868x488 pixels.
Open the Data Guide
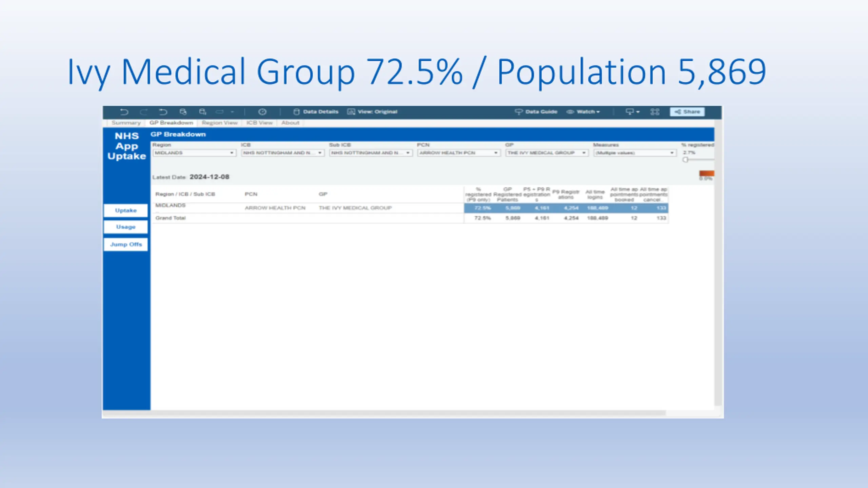(x=536, y=112)
